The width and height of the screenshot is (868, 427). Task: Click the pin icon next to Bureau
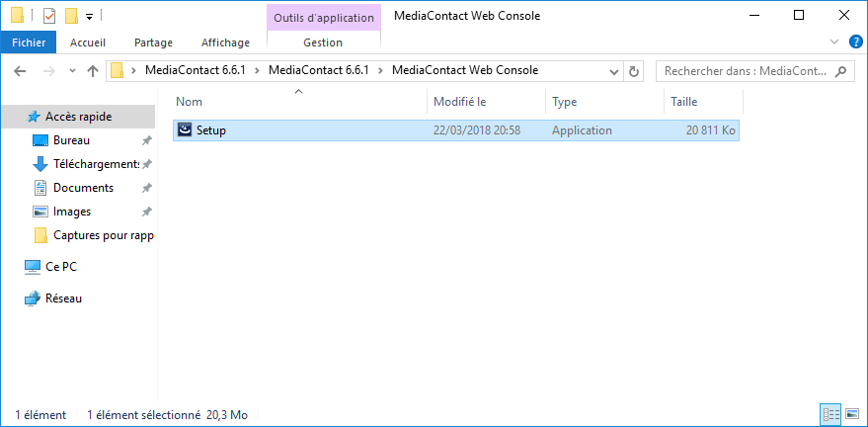[x=147, y=140]
